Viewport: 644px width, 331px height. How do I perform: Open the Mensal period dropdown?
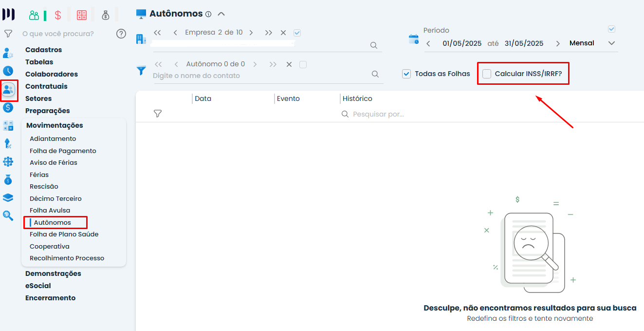pos(612,43)
